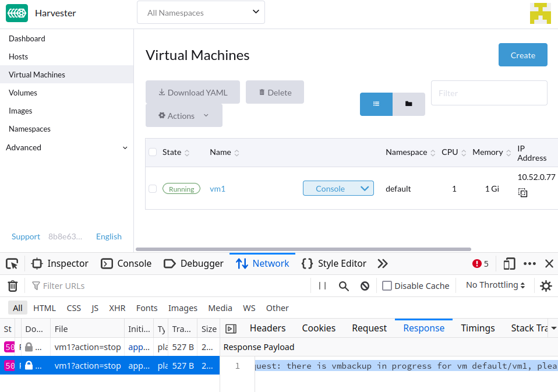Click the block URL icon in Network toolbar
This screenshot has height=392, width=558.
(364, 285)
